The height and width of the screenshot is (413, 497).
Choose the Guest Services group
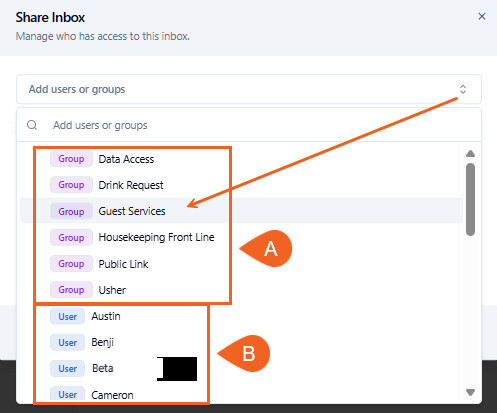click(241, 211)
